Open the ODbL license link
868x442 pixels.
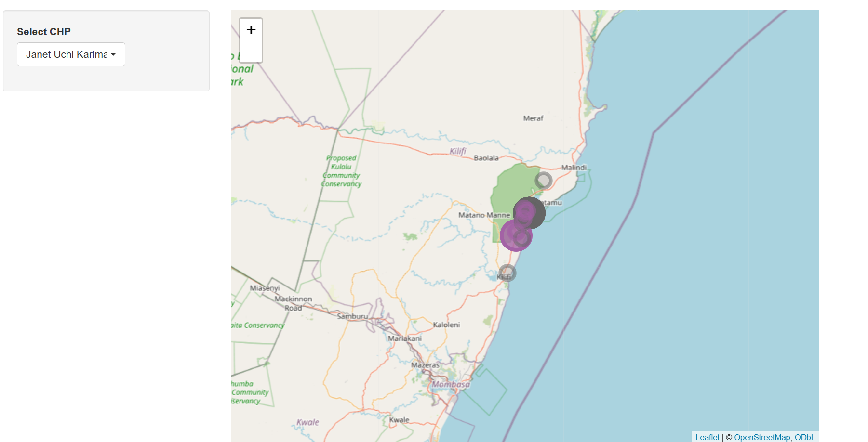[805, 437]
